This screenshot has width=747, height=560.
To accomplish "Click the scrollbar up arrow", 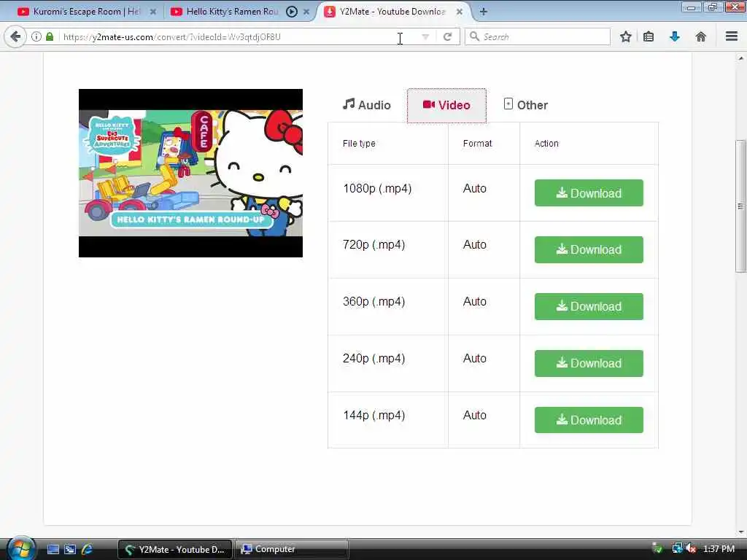I will point(740,58).
